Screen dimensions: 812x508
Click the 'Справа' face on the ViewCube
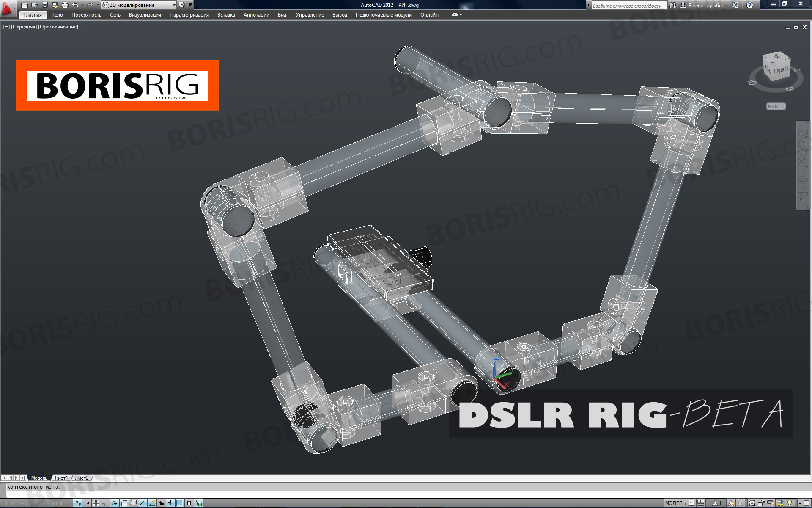click(x=781, y=70)
